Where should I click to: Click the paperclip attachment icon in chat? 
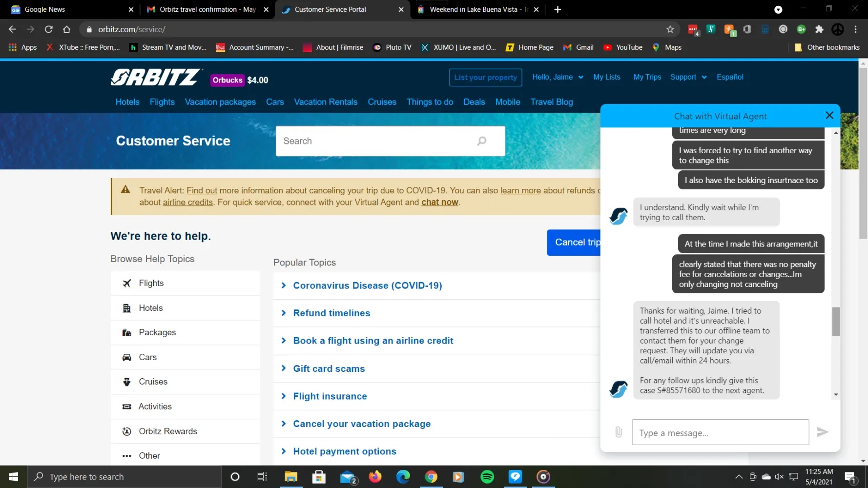619,432
